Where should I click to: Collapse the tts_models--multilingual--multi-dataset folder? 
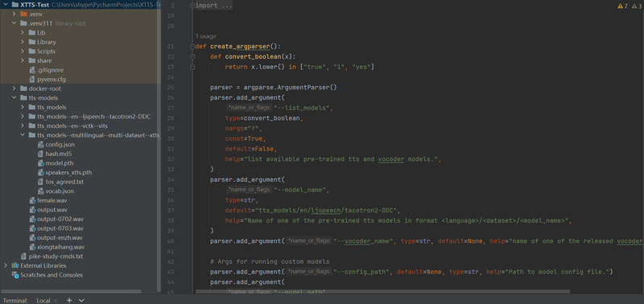23,135
